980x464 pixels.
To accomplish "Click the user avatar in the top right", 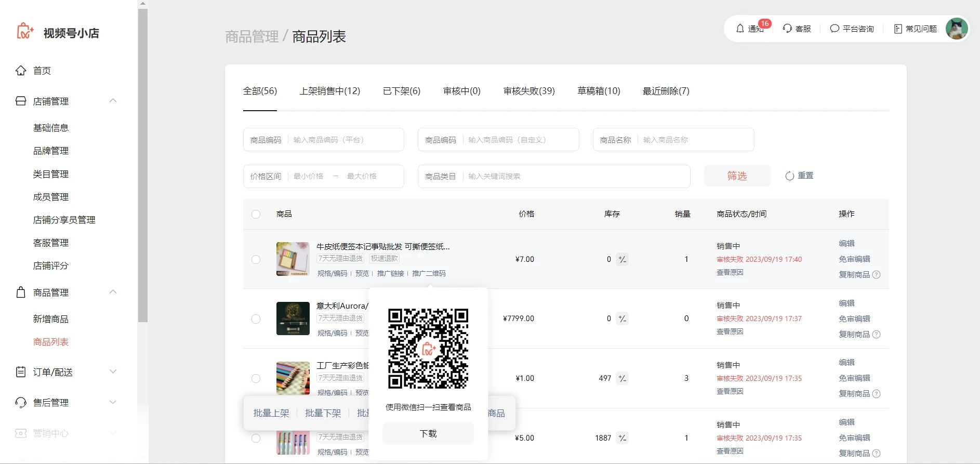I will pos(957,29).
